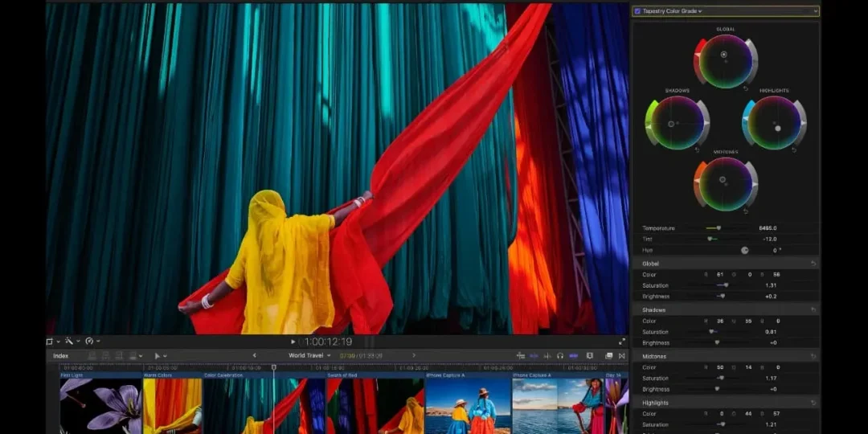Open the Tapestry Color Grade name dropdown
This screenshot has width=868, height=434.
[672, 11]
